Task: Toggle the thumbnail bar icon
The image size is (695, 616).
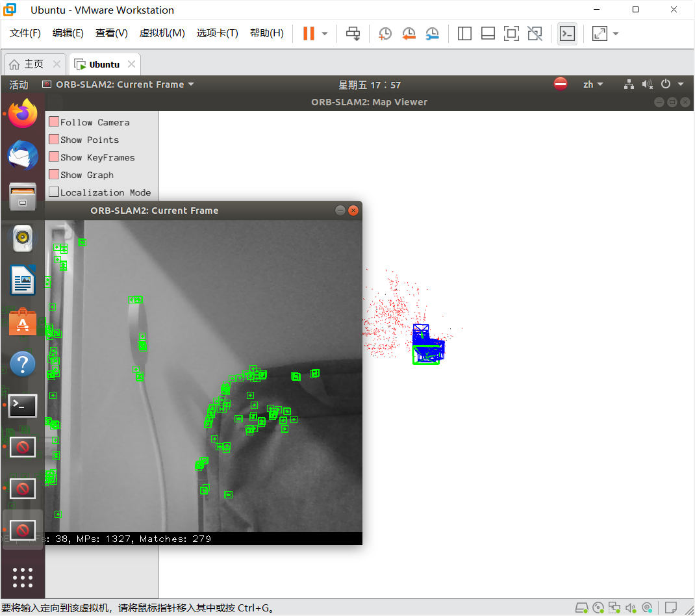Action: pyautogui.click(x=488, y=34)
